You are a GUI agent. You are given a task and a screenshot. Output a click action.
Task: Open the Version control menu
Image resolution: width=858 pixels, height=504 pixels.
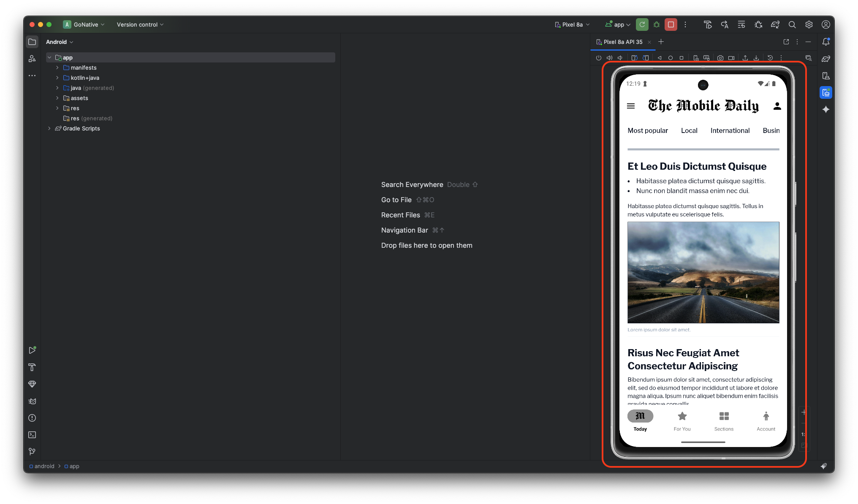pyautogui.click(x=140, y=24)
